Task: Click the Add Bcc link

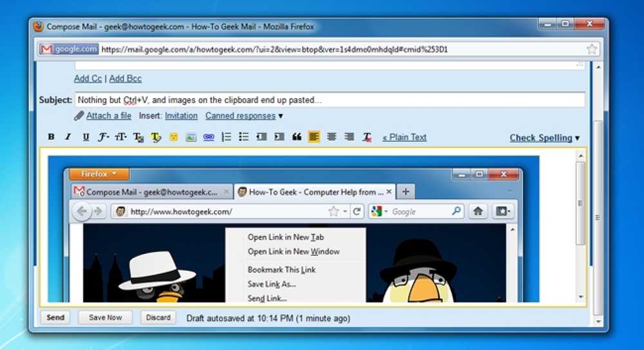Action: (x=126, y=79)
